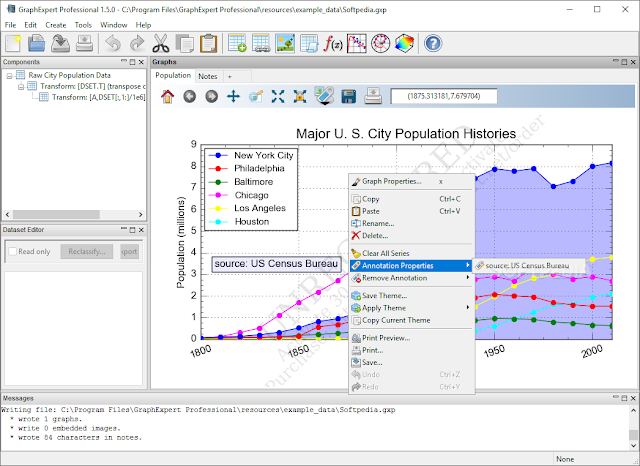Open the Window menu
640x466 pixels.
pyautogui.click(x=113, y=25)
